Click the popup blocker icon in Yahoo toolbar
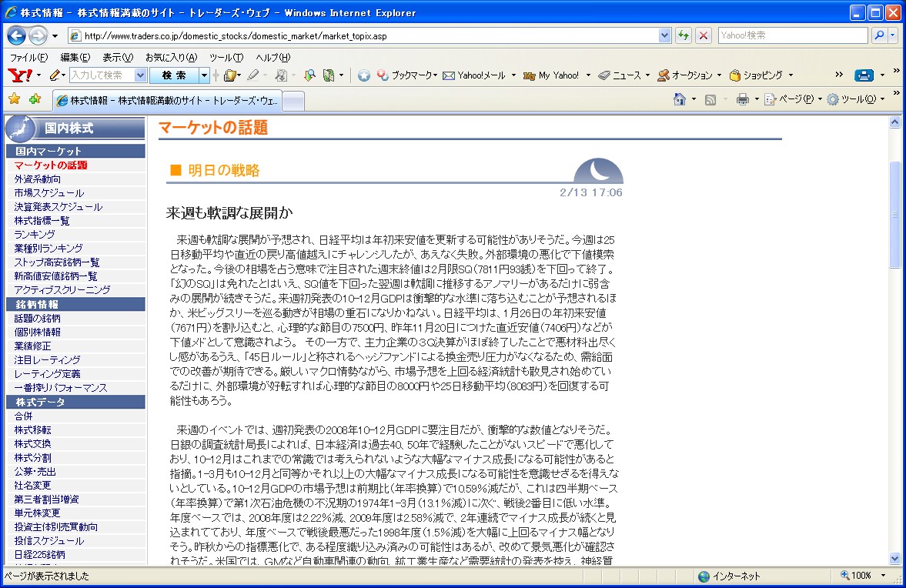906x588 pixels. tap(281, 75)
